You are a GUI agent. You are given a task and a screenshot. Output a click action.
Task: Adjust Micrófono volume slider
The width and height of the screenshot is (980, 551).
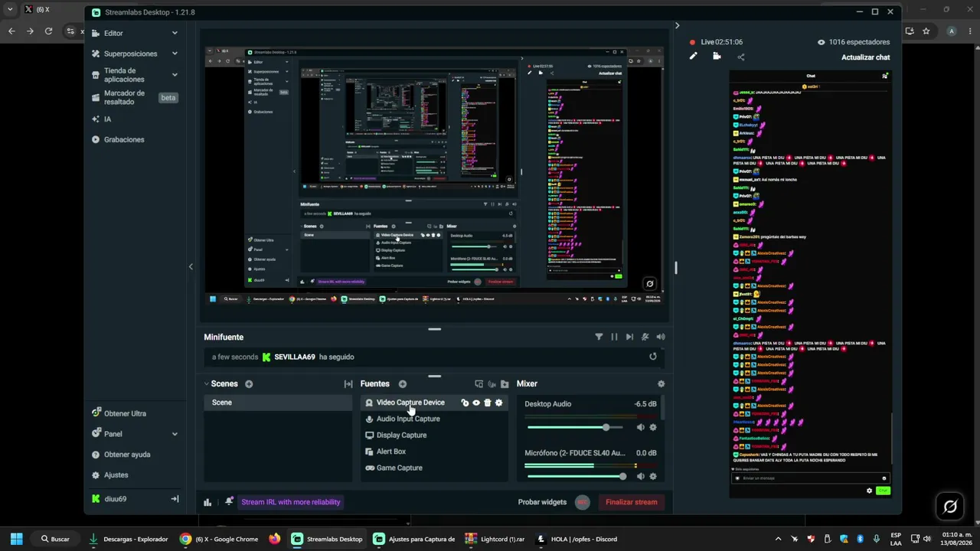[577, 476]
